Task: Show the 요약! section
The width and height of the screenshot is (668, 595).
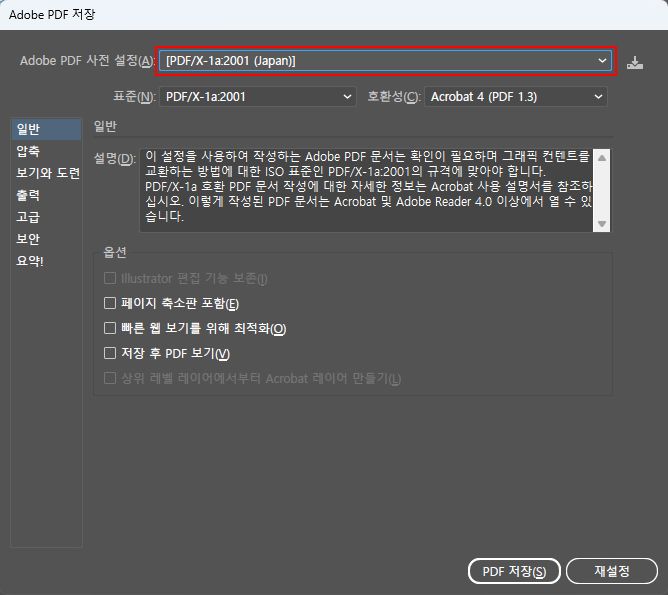Action: point(30,261)
